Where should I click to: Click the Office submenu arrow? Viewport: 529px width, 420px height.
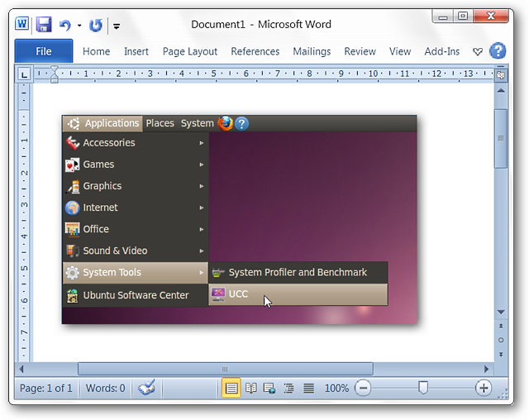pyautogui.click(x=202, y=229)
